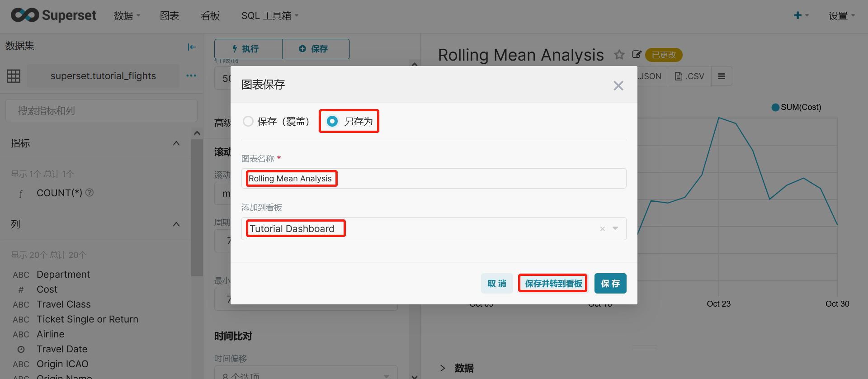
Task: Select the Origin ICAO column
Action: coord(62,364)
